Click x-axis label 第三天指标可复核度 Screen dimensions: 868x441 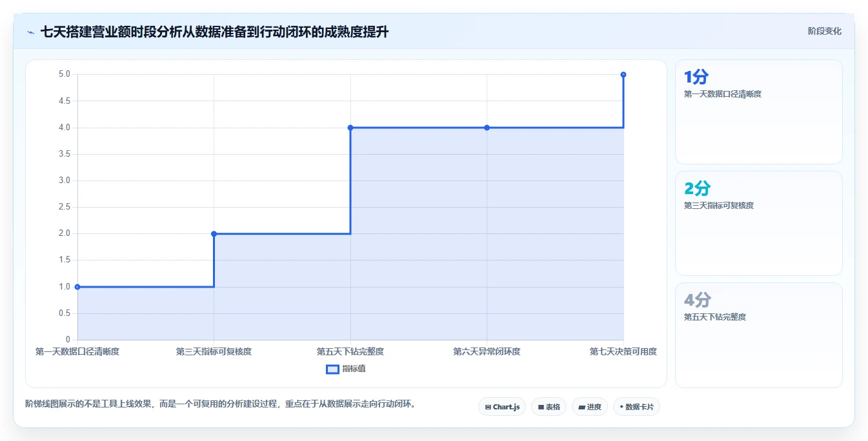coord(214,351)
